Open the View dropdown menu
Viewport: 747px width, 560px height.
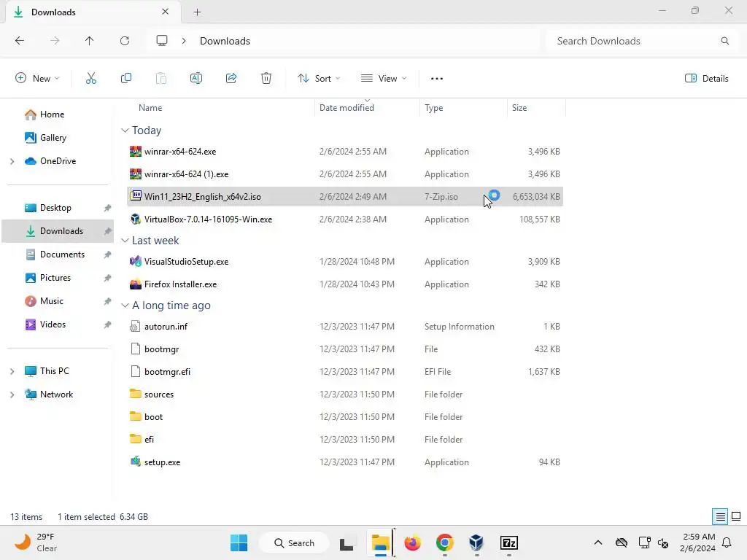384,79
